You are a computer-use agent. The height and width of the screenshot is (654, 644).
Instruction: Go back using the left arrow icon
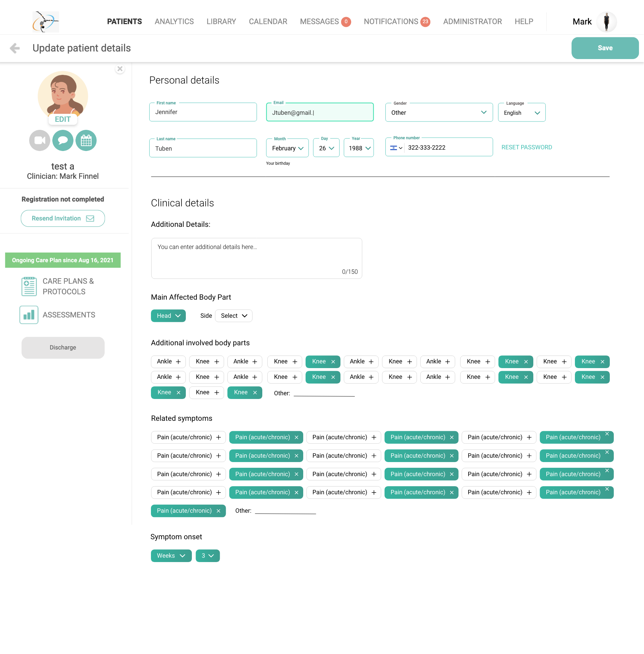click(14, 48)
